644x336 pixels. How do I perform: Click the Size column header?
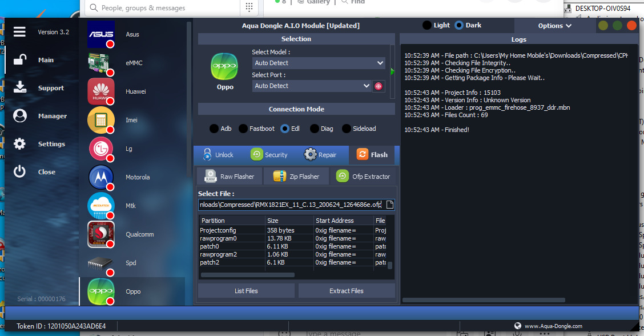[289, 221]
